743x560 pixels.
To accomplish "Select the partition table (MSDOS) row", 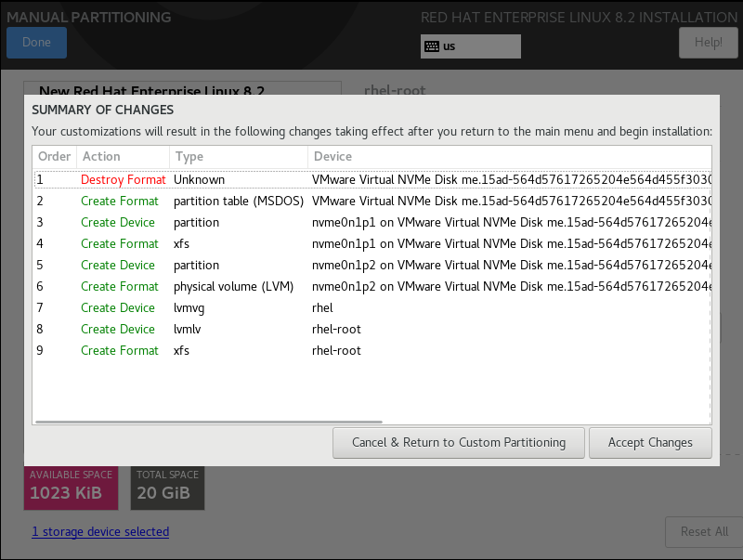I will [x=371, y=201].
